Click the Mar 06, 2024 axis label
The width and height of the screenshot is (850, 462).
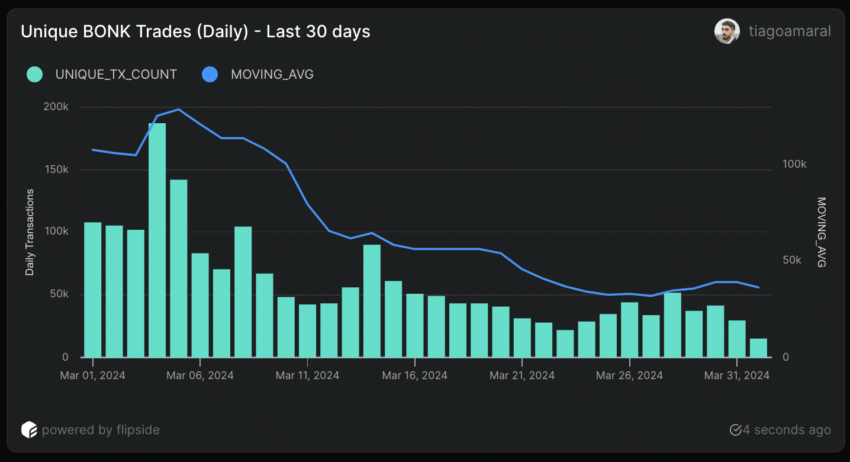[200, 375]
